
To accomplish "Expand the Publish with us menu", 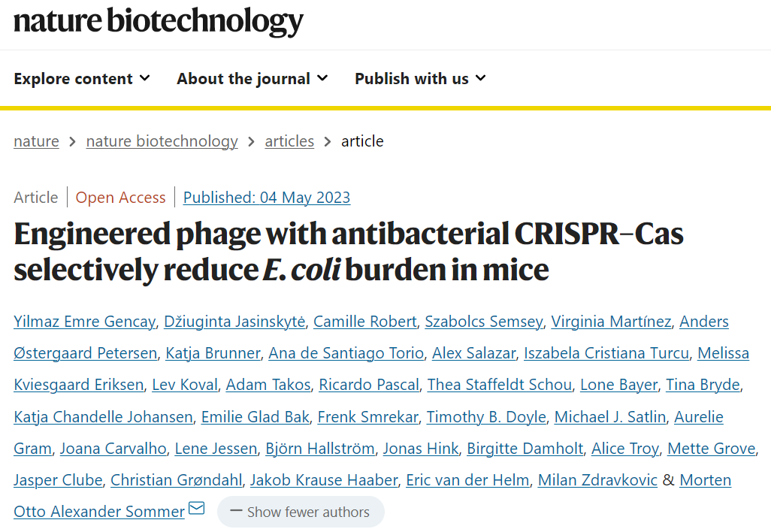I will tap(420, 79).
